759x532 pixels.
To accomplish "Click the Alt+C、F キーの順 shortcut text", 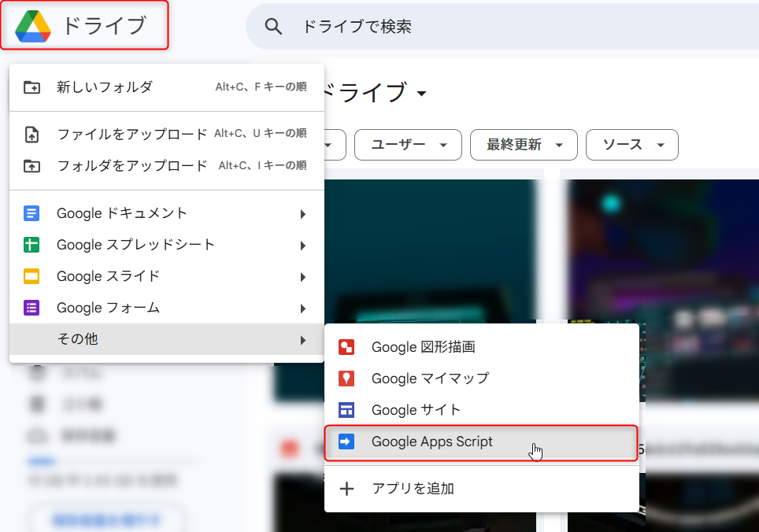I will pos(261,87).
